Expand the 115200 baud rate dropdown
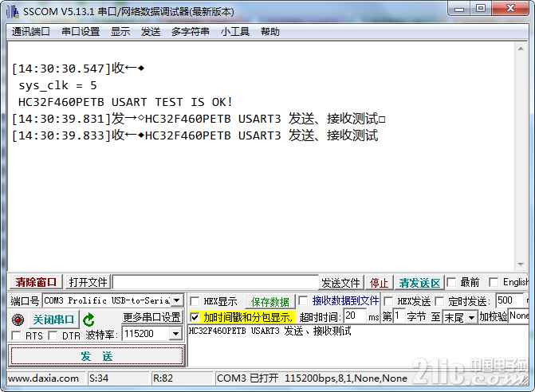Image resolution: width=535 pixels, height=392 pixels. click(x=175, y=333)
